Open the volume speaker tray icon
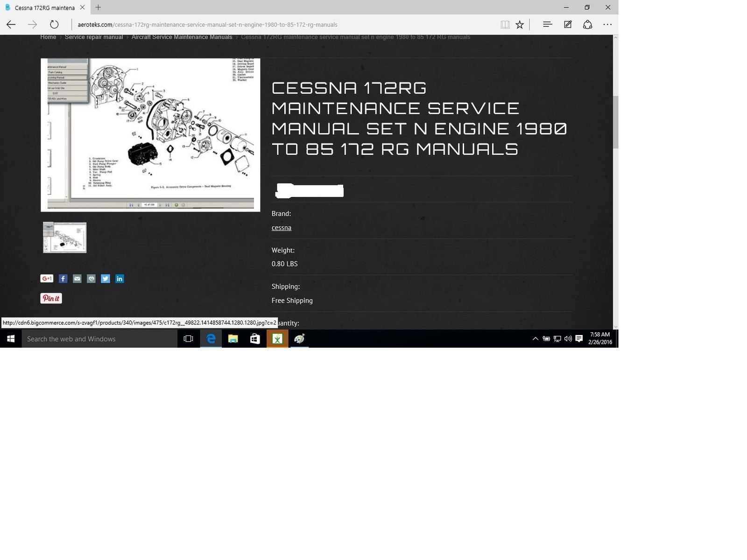 [x=568, y=339]
